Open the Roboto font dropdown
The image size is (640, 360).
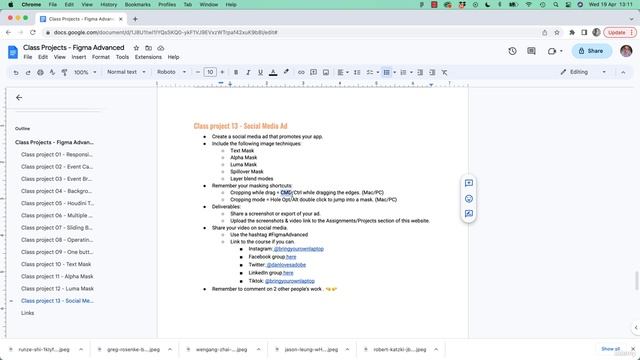pyautogui.click(x=171, y=72)
